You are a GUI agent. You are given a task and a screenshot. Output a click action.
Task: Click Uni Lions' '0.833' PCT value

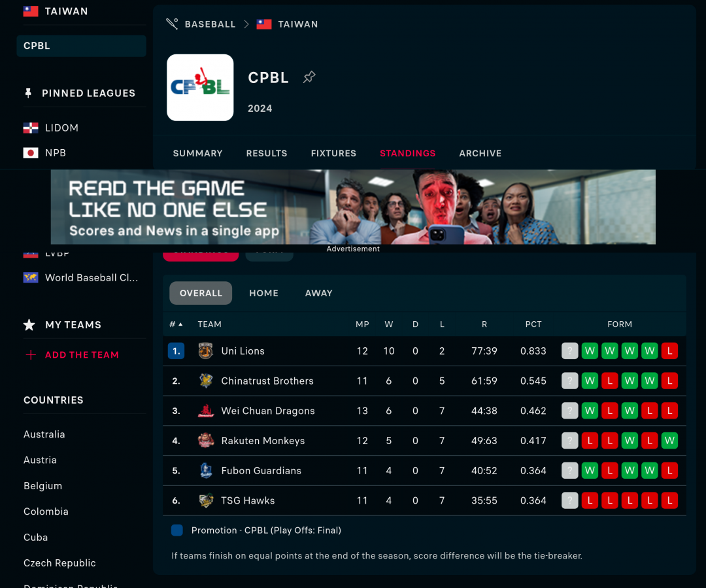[533, 351]
